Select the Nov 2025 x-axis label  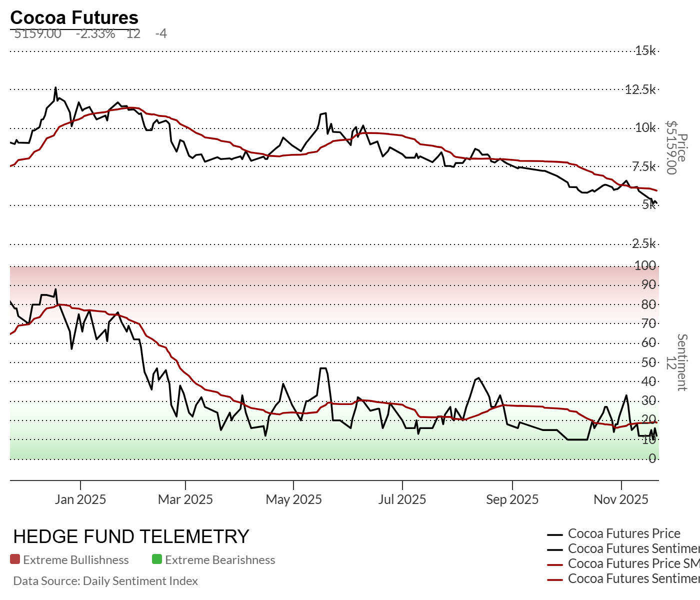(x=621, y=499)
